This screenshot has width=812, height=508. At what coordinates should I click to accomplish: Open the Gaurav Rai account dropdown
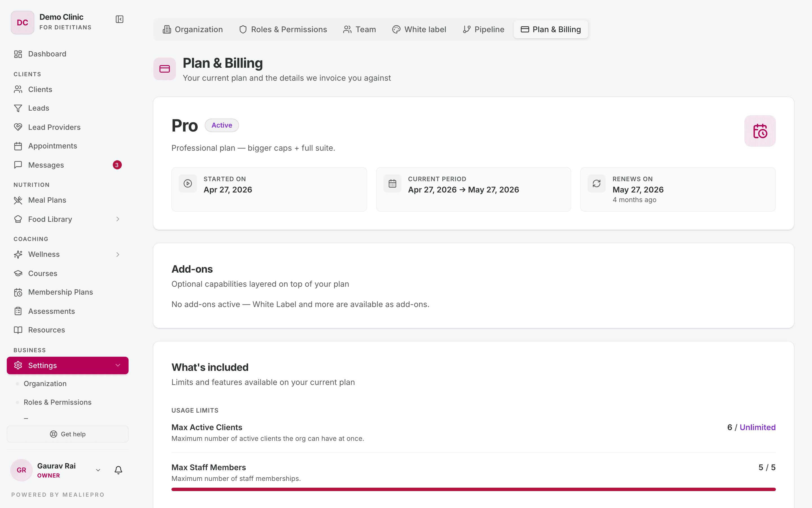pos(98,470)
